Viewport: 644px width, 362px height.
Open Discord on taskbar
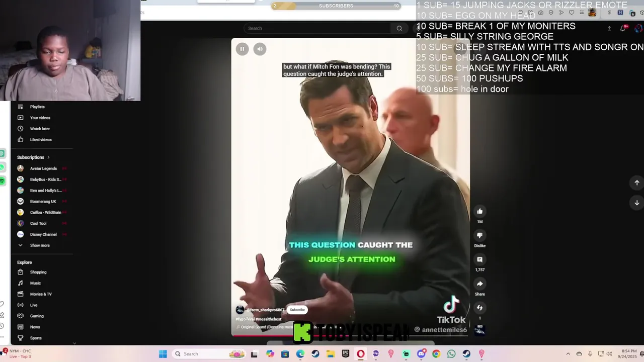tap(421, 354)
